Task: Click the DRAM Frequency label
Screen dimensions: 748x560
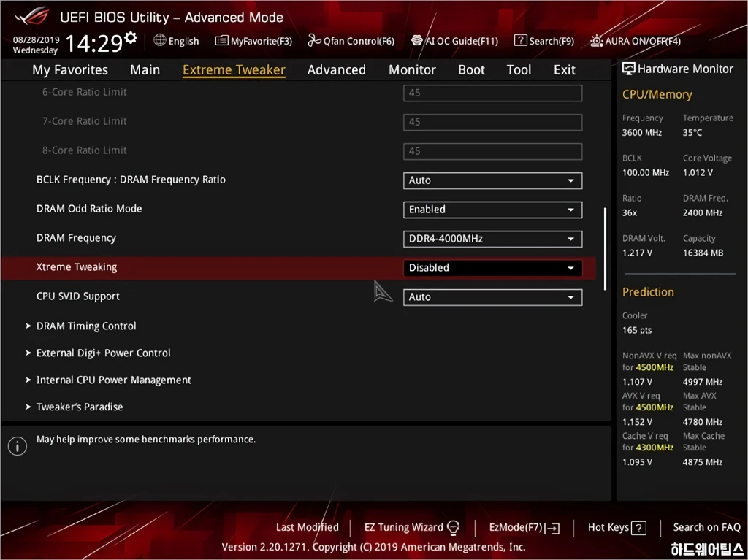Action: 76,238
